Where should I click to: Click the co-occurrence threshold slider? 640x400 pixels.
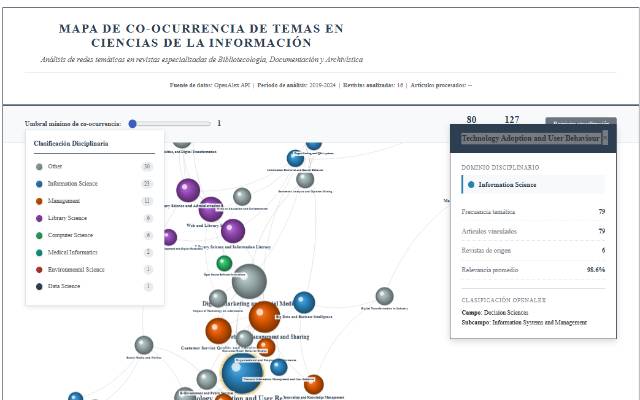pos(170,124)
